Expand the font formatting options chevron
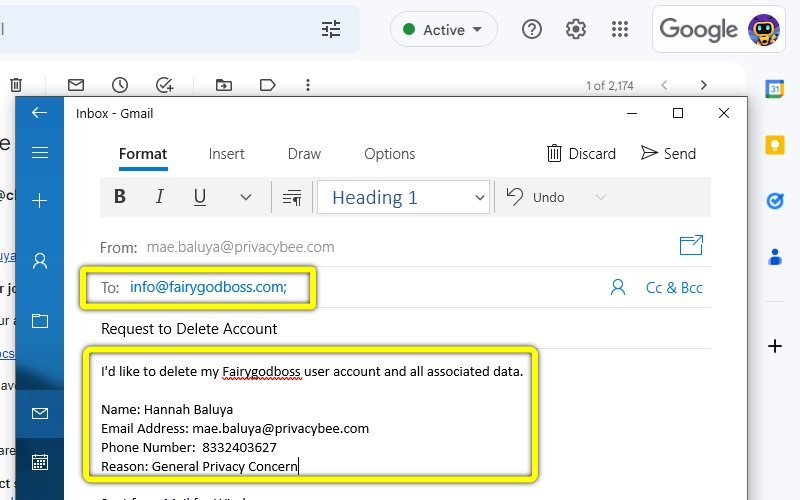 (246, 198)
